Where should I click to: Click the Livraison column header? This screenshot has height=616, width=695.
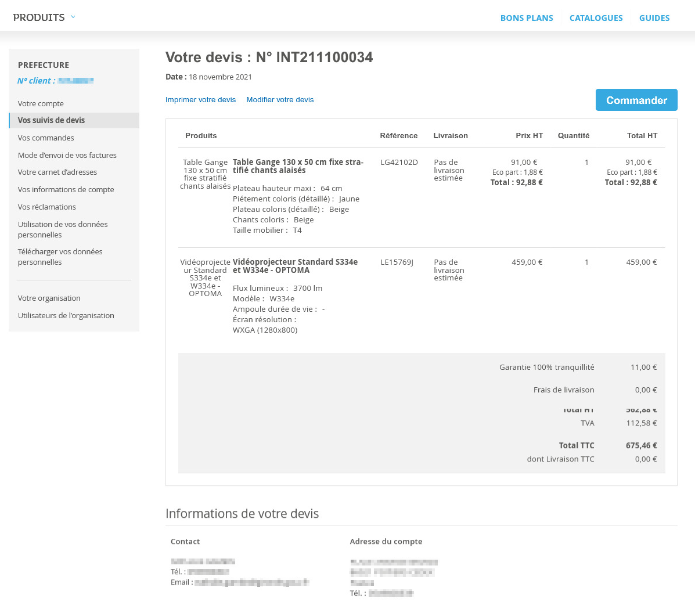(451, 136)
